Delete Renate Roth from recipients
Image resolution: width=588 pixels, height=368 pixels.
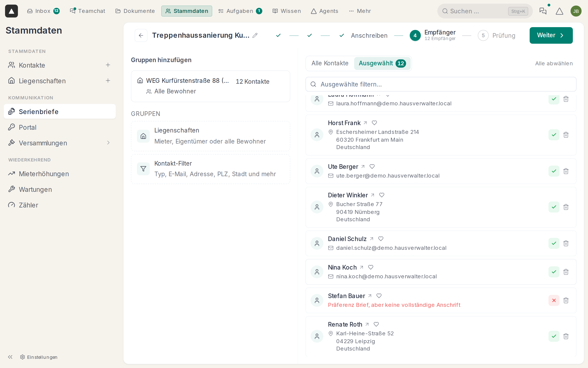tap(566, 336)
